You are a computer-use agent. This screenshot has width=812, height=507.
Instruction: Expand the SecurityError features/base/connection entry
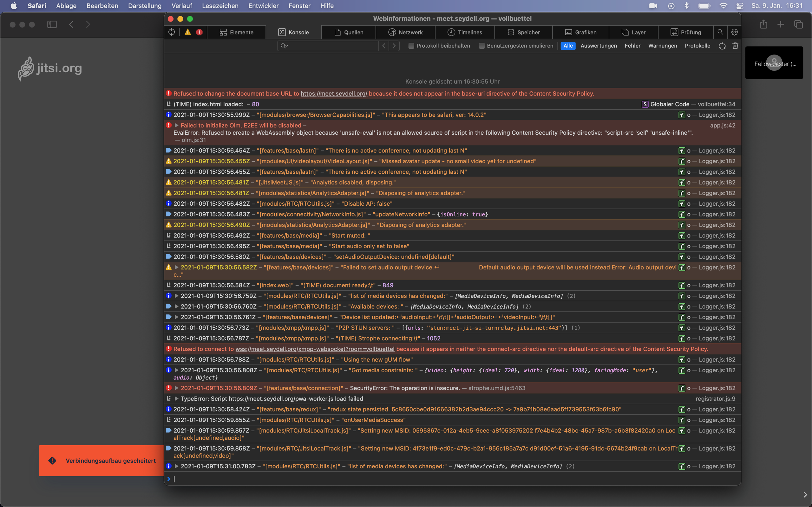pos(176,388)
